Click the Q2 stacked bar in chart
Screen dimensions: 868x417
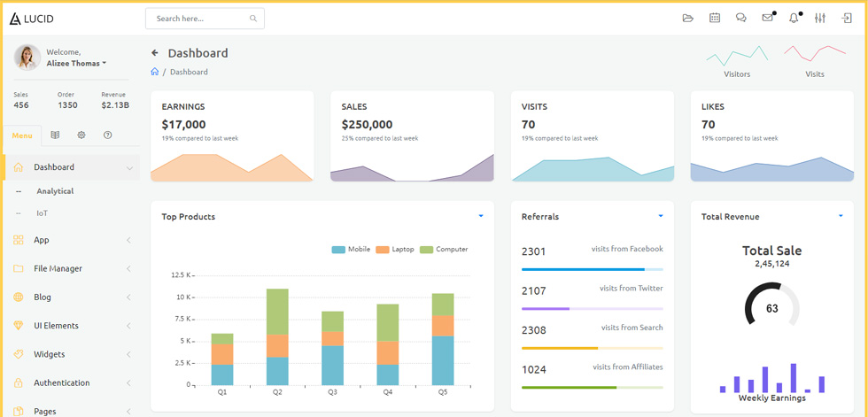(277, 336)
